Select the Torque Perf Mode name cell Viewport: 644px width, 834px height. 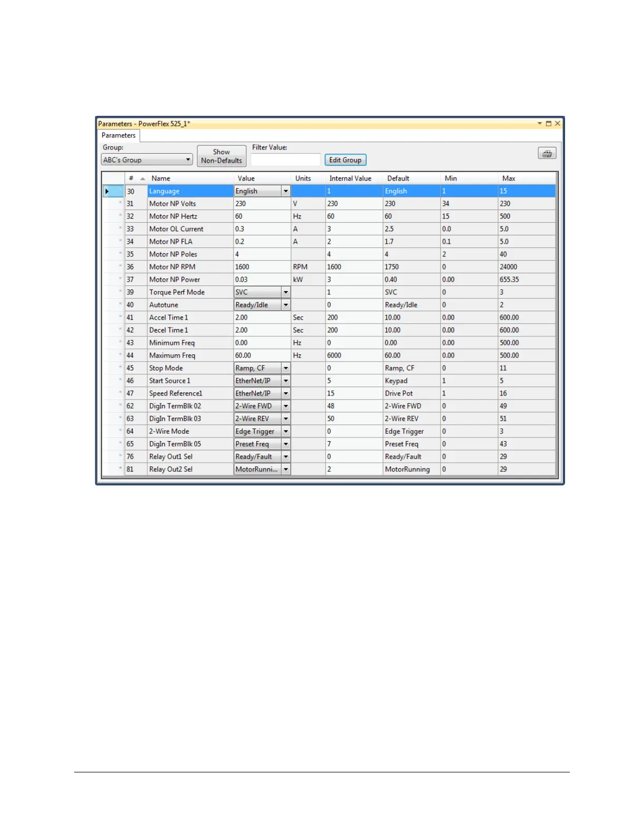click(190, 292)
